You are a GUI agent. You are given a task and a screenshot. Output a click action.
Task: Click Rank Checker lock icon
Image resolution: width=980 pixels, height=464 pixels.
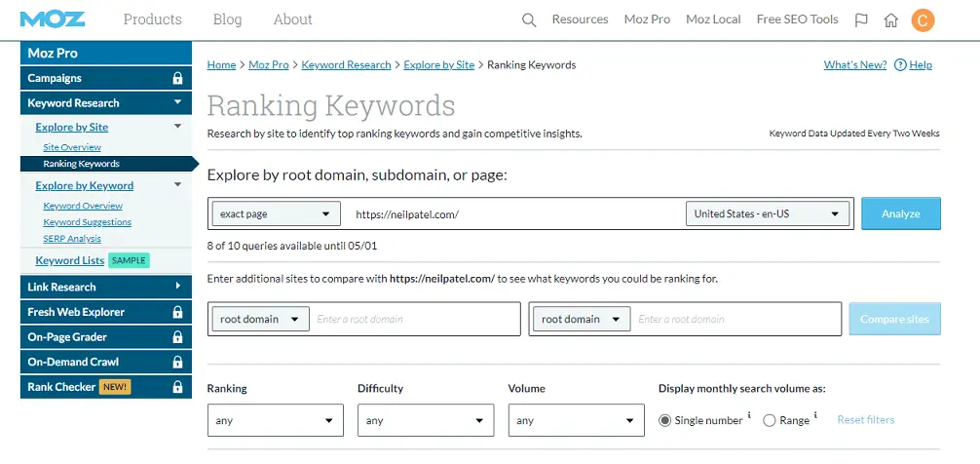pyautogui.click(x=177, y=387)
